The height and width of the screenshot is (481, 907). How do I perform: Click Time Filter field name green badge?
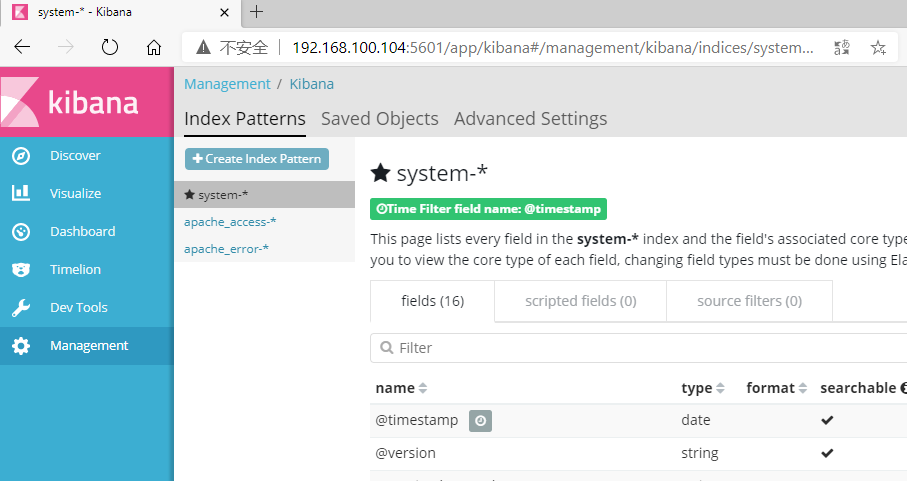coord(488,209)
